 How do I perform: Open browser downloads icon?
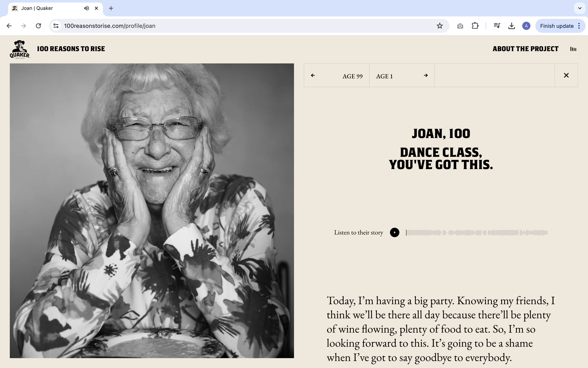click(511, 26)
